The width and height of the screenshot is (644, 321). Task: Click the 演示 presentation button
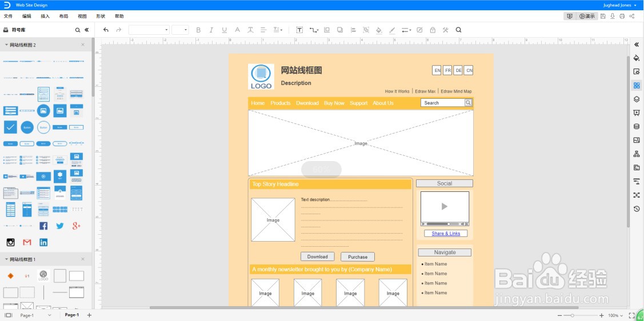click(x=587, y=17)
